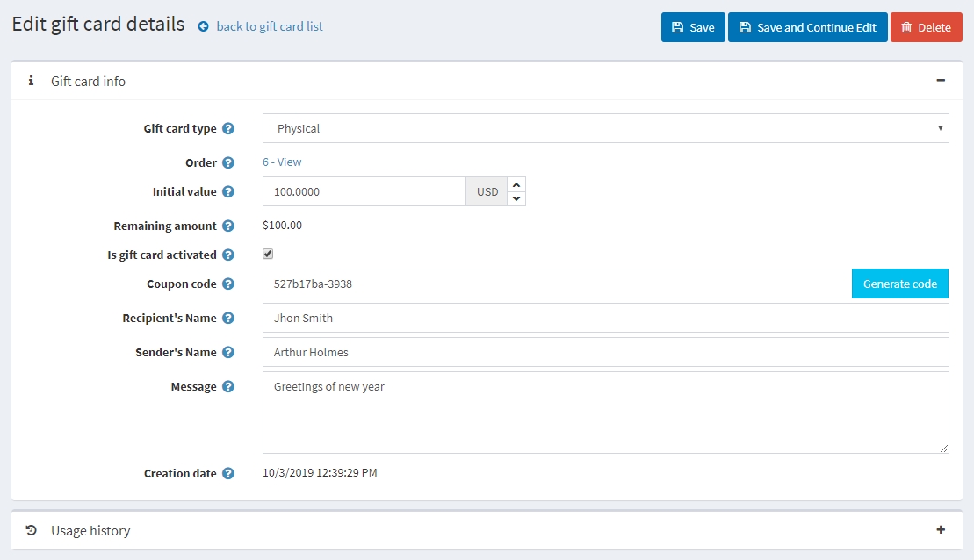Click help icon beside Message label
The width and height of the screenshot is (974, 560).
tap(228, 387)
